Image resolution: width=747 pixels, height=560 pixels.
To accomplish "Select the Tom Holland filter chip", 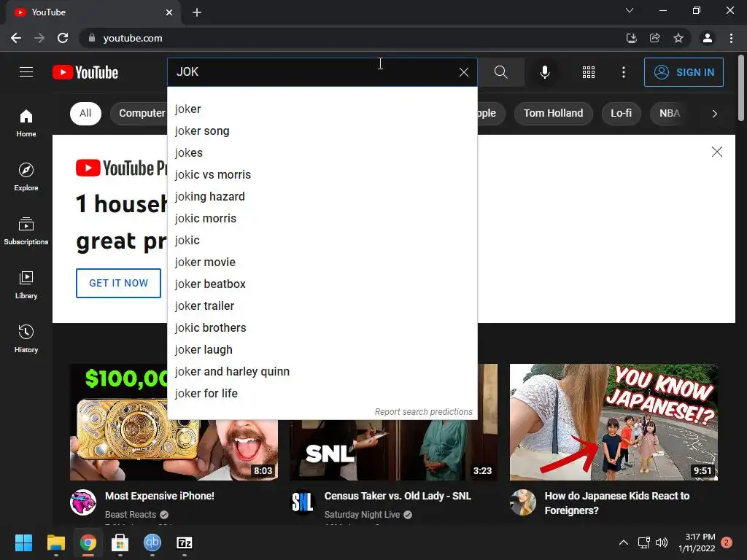I will coord(553,113).
